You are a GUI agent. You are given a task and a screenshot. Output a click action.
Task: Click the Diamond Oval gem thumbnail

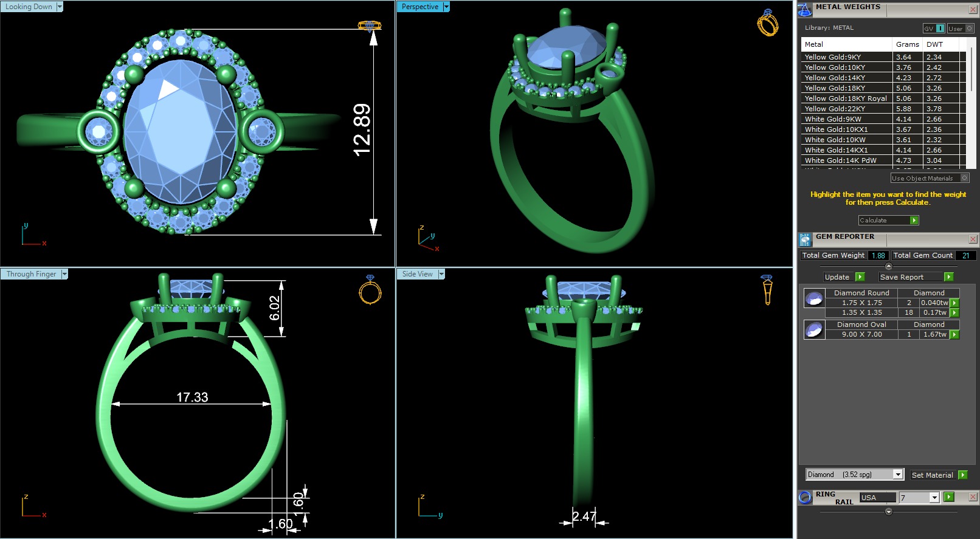coord(814,329)
